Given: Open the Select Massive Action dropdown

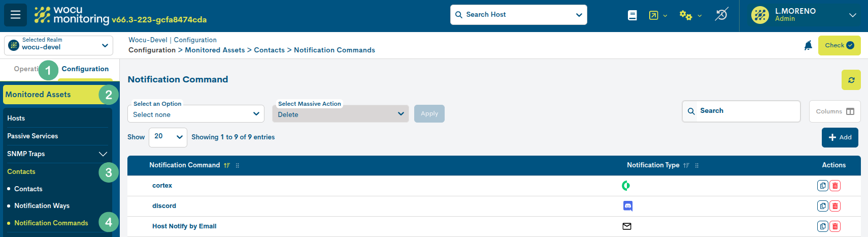Looking at the screenshot, I should click(x=340, y=114).
